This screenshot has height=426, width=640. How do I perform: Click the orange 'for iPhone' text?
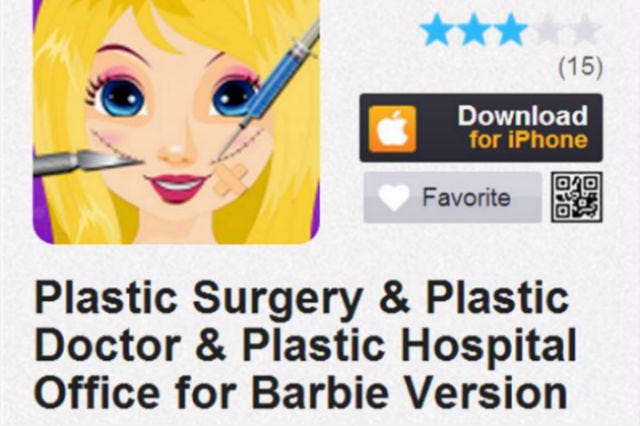(528, 140)
